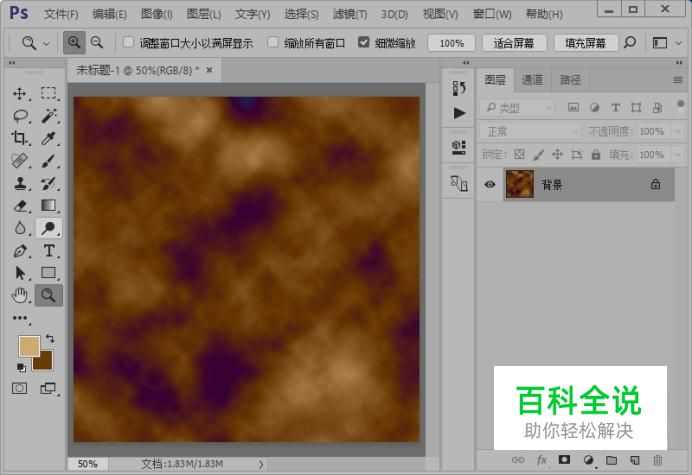Screen dimensions: 692x475
Task: Open the 文件(F) menu
Action: [x=61, y=14]
